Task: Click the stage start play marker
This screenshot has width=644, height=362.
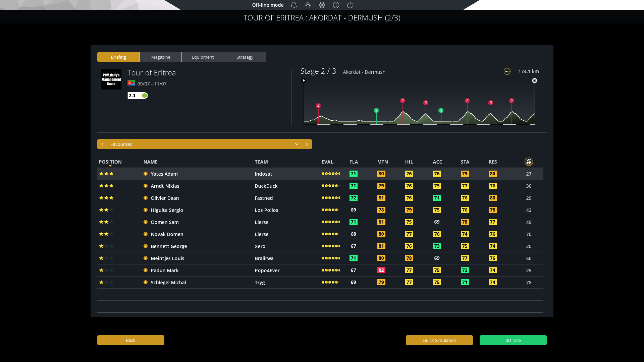Action: point(304,80)
